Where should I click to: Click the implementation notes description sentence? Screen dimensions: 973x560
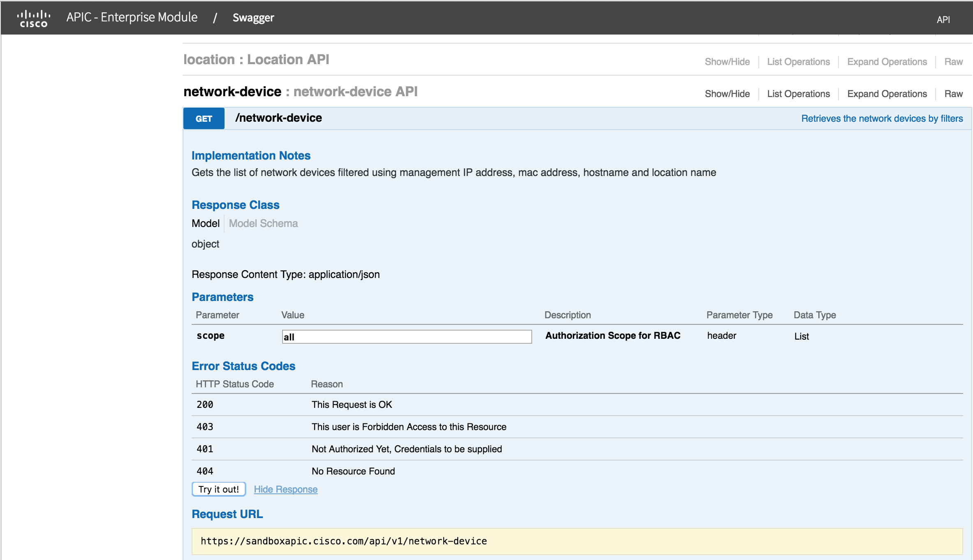454,172
